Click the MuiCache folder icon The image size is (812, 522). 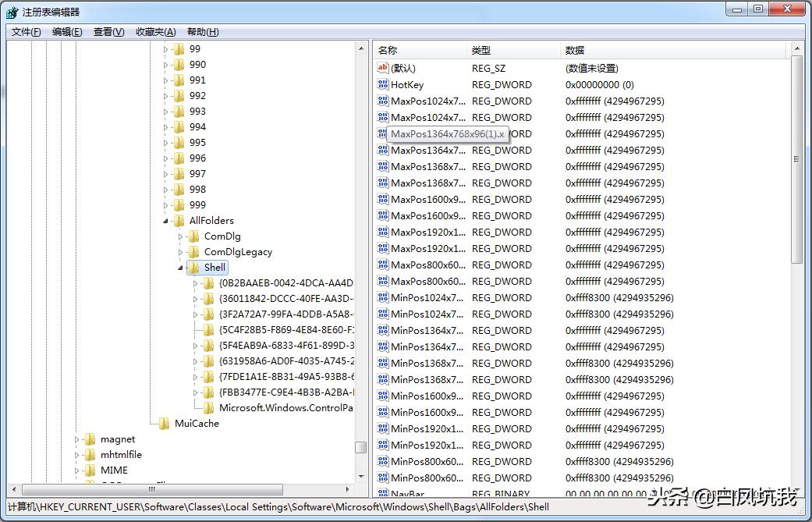[165, 424]
